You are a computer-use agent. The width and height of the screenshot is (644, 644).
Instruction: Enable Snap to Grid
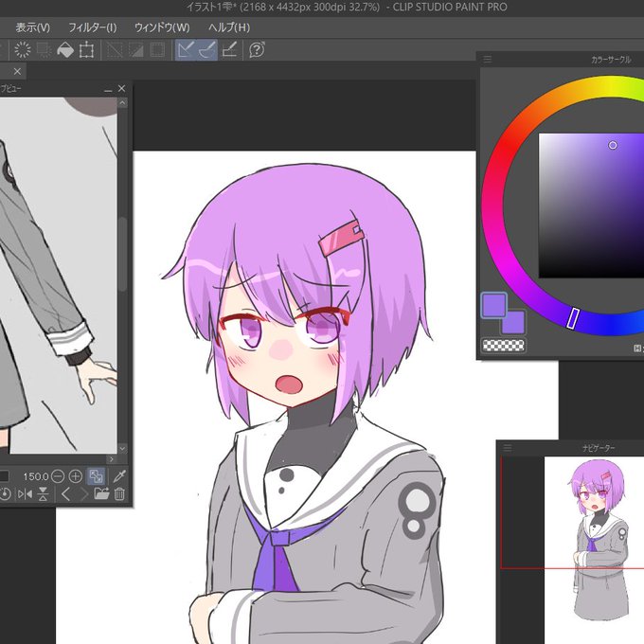229,50
